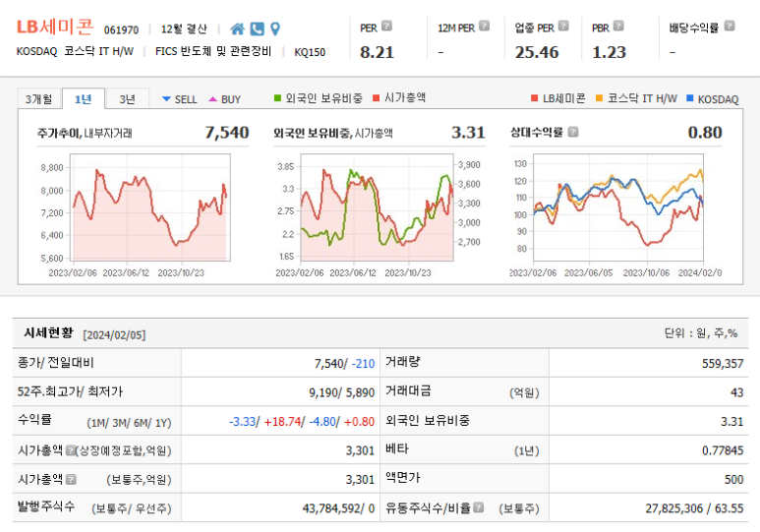Click the PER value 8.21

click(378, 52)
